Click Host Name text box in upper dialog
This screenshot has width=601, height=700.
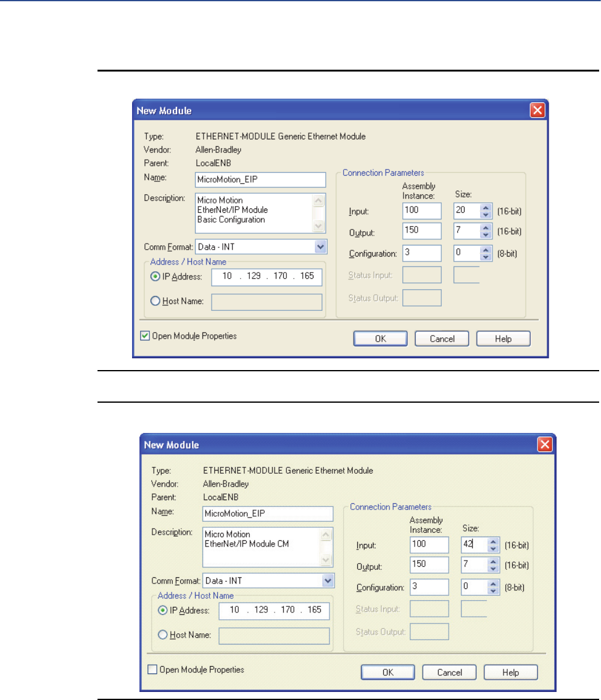click(x=267, y=302)
